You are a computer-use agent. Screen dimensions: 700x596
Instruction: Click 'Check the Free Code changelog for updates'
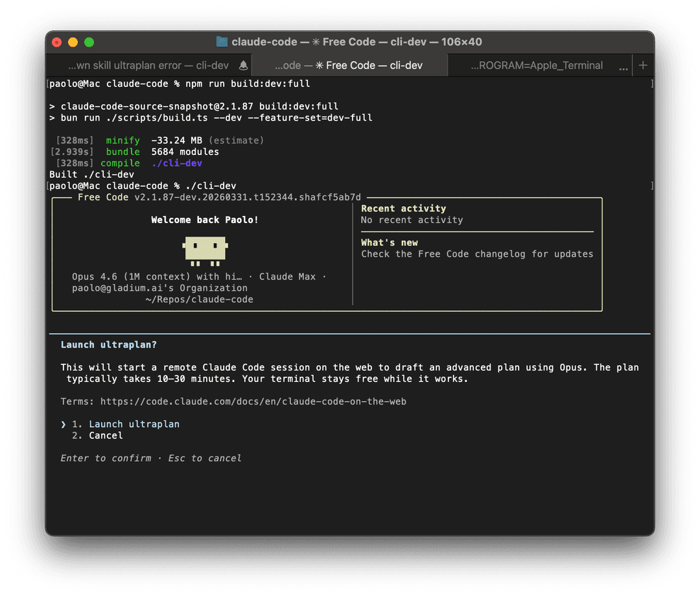click(477, 254)
